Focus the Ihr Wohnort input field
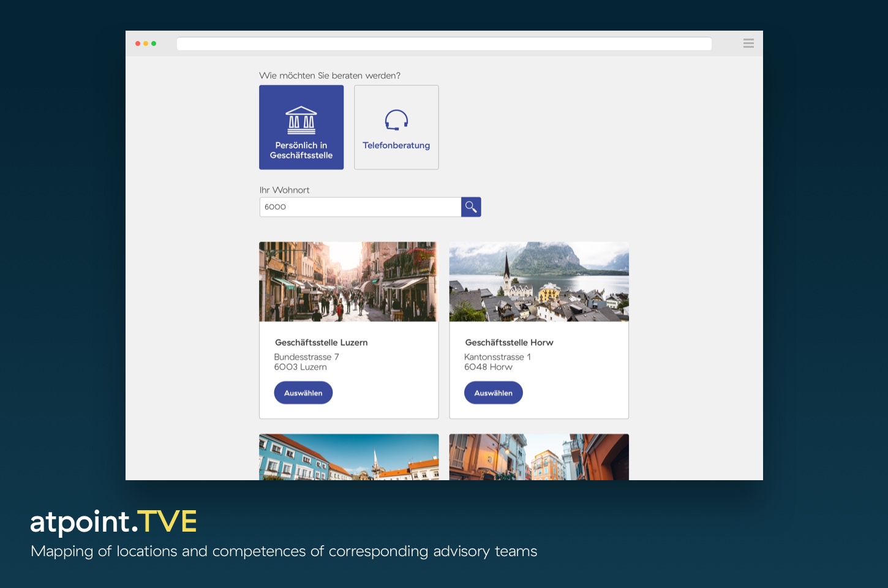 coord(360,207)
